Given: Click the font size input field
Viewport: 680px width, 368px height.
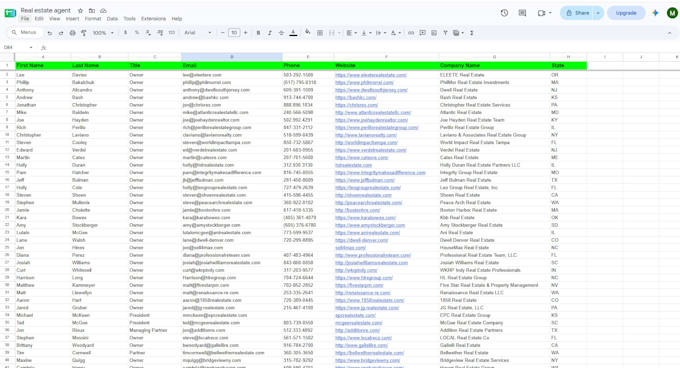Looking at the screenshot, I should point(234,33).
